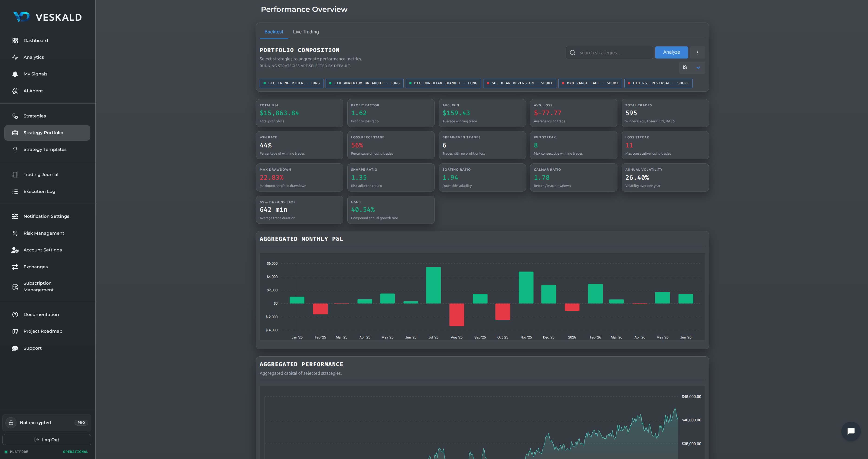Open My Signals bell icon
The height and width of the screenshot is (459, 868).
click(x=15, y=74)
